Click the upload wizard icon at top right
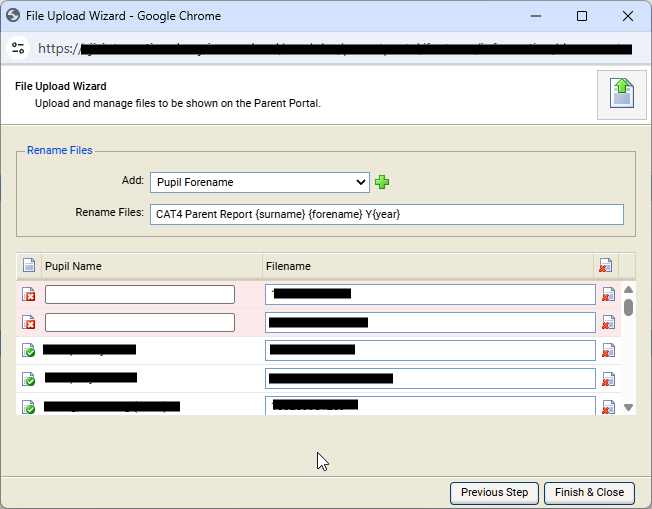Viewport: 652px width, 509px height. click(x=621, y=95)
